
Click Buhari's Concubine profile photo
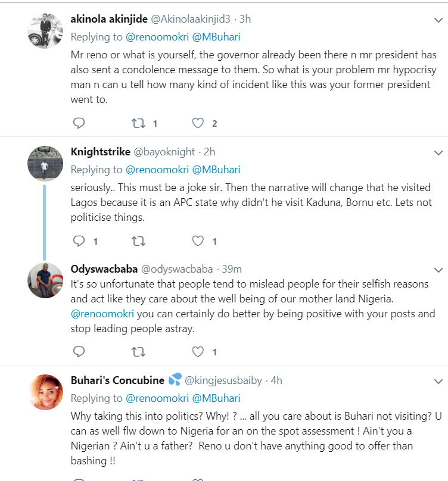tap(45, 392)
